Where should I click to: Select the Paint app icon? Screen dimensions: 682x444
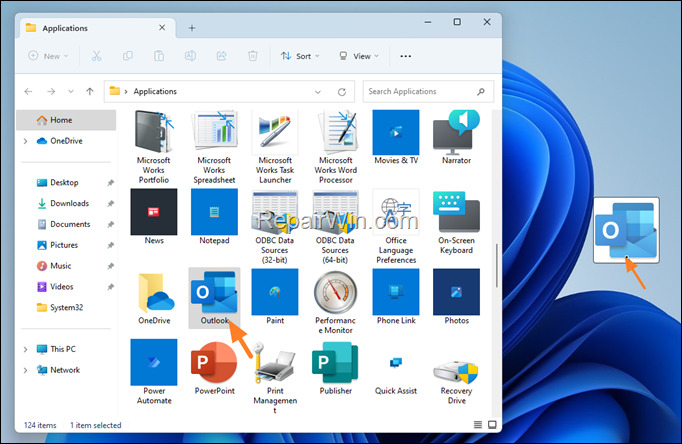[275, 292]
